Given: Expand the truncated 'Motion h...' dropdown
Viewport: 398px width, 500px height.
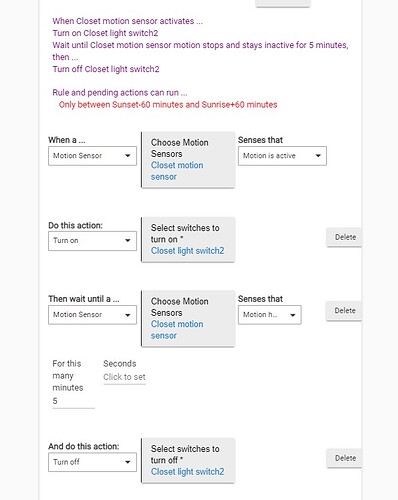Looking at the screenshot, I should tap(269, 315).
